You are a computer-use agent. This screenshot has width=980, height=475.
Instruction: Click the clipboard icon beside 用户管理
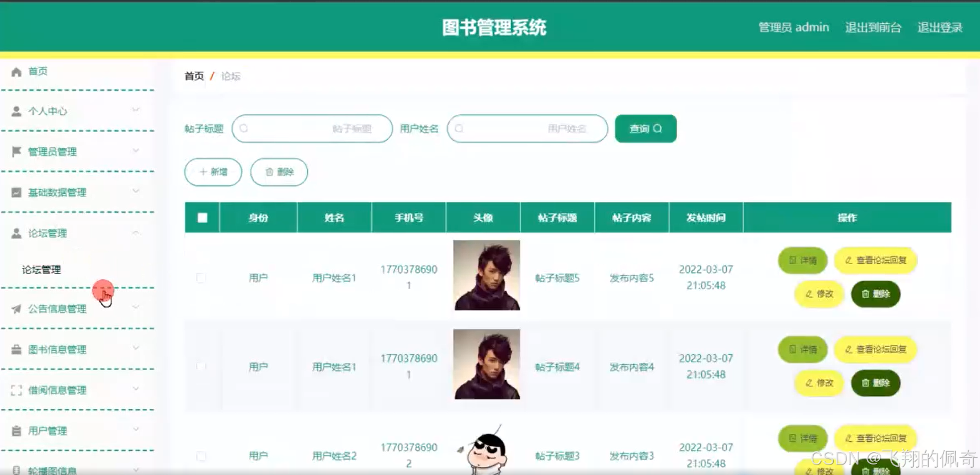(x=17, y=431)
